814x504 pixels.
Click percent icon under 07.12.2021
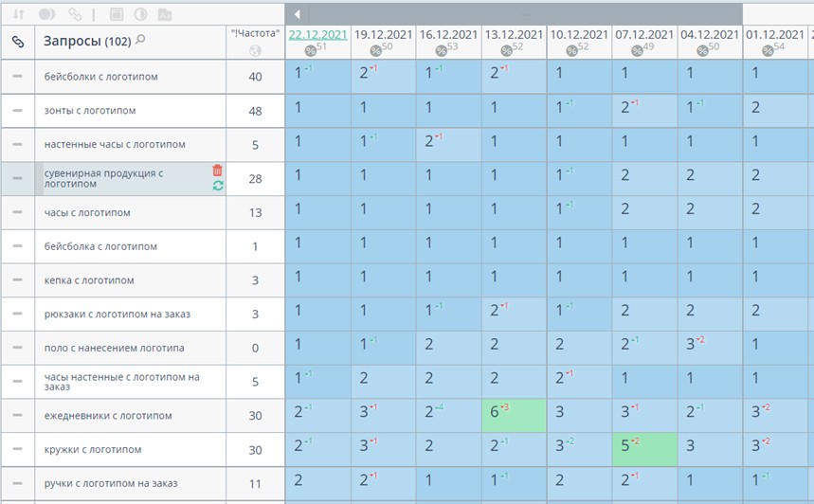pos(637,50)
